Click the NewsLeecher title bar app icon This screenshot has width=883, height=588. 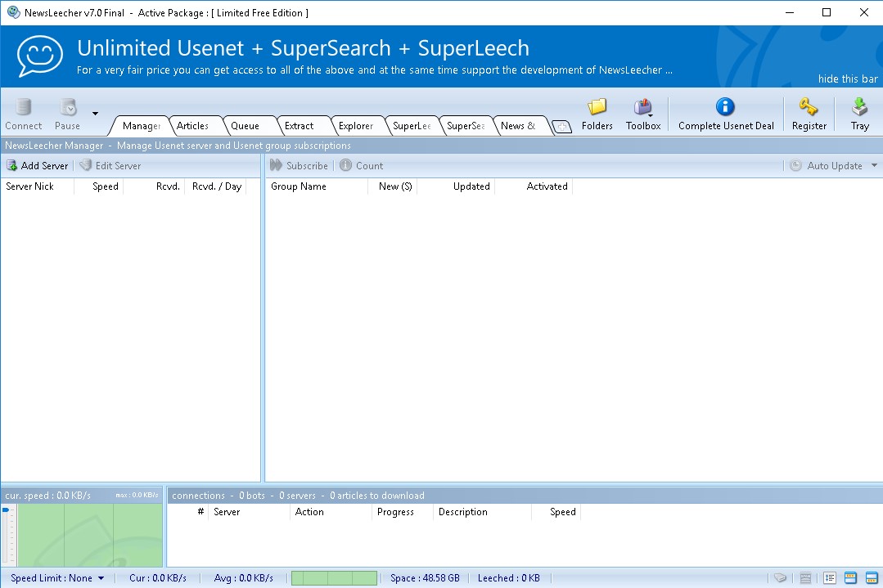tap(14, 12)
